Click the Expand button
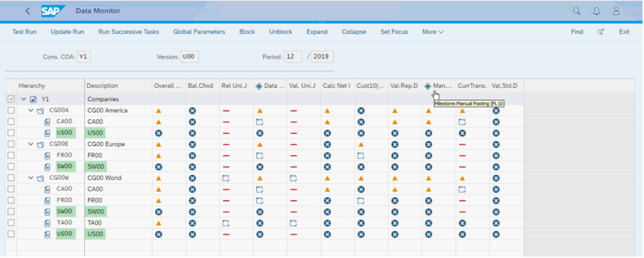Viewport: 644px width, 258px height. pyautogui.click(x=317, y=31)
